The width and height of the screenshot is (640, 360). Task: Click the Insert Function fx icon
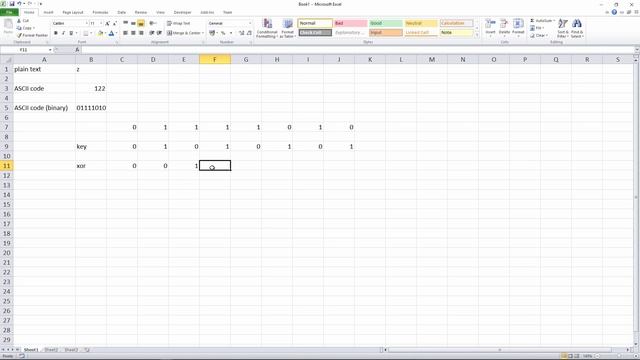(77, 50)
